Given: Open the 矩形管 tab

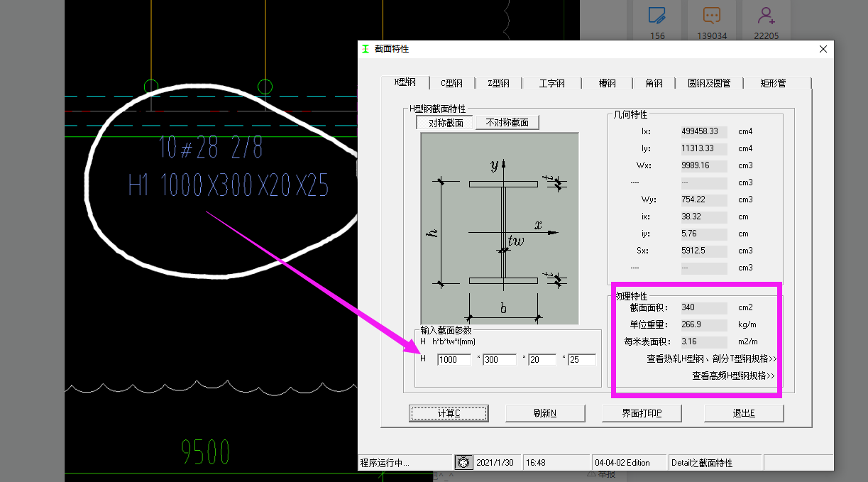Looking at the screenshot, I should pos(773,83).
